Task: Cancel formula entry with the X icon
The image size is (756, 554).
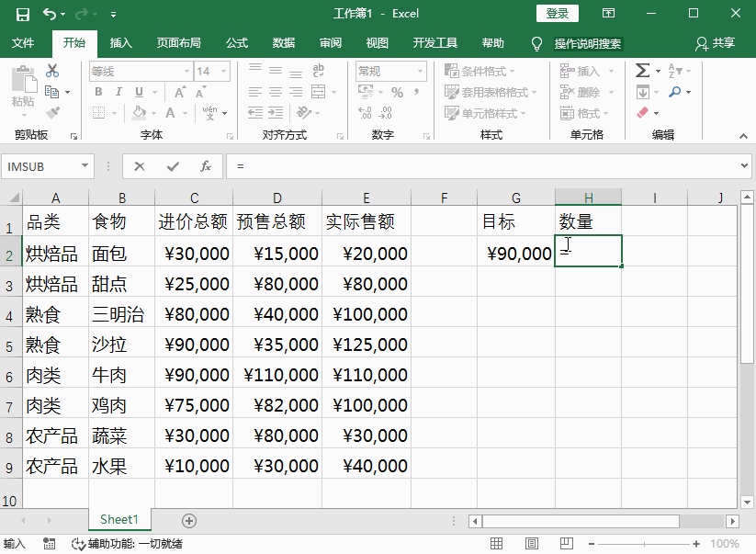Action: pos(140,166)
